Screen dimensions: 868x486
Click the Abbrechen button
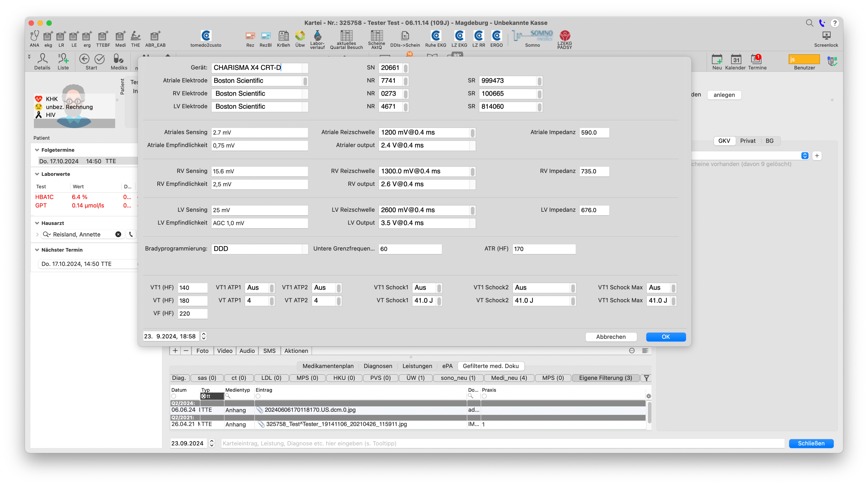611,337
